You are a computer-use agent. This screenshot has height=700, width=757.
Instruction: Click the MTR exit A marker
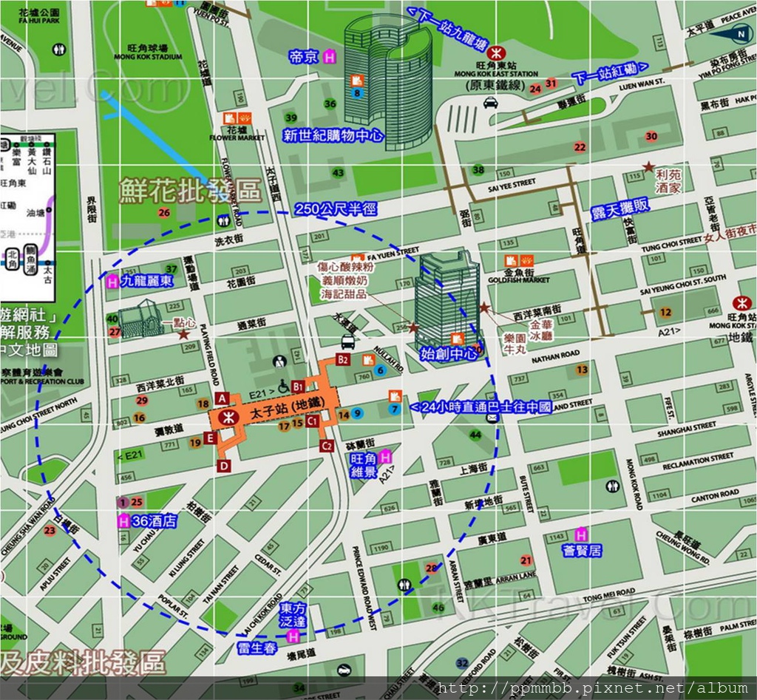222,398
